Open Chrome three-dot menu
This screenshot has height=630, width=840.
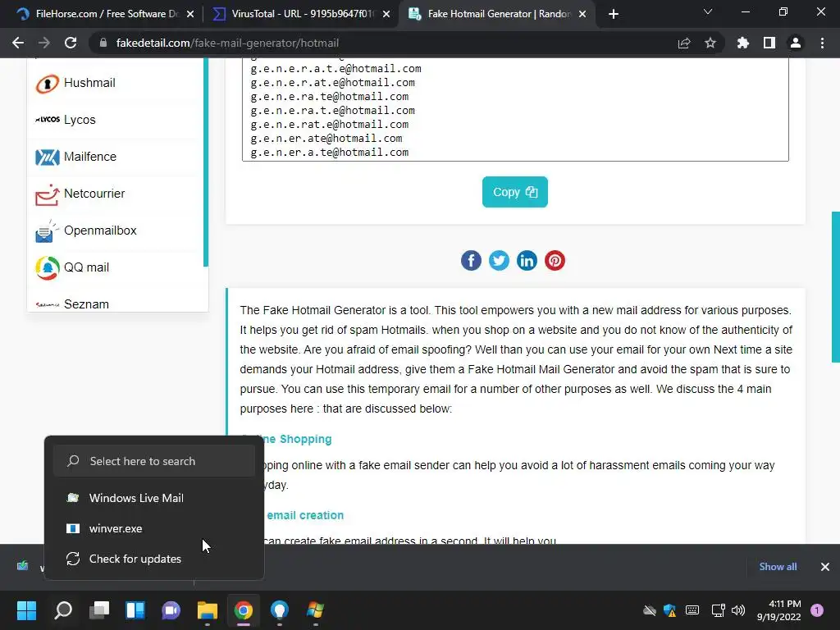click(x=822, y=43)
